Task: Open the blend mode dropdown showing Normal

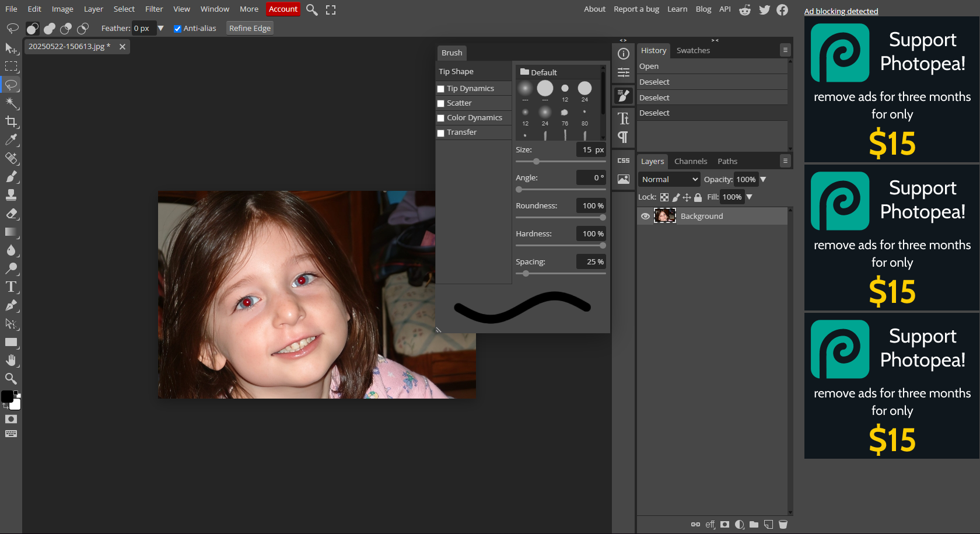Action: pyautogui.click(x=668, y=179)
